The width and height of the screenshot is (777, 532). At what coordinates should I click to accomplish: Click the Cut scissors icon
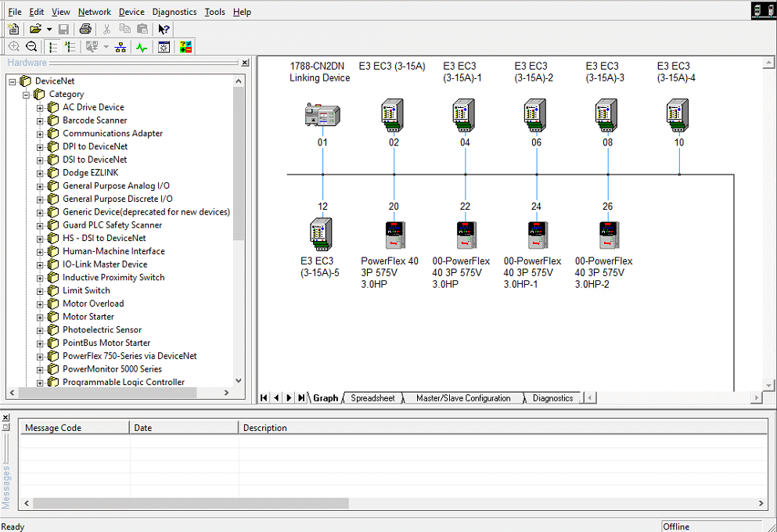point(106,29)
